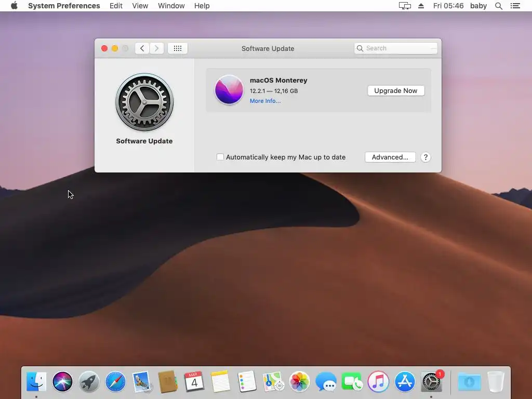Click the Software Update label under gear
532x399 pixels.
pos(144,141)
